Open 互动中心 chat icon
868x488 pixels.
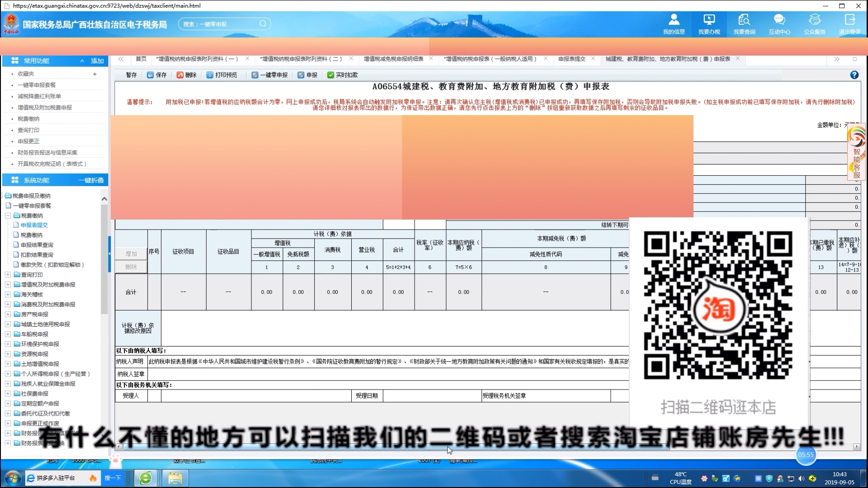click(x=779, y=24)
